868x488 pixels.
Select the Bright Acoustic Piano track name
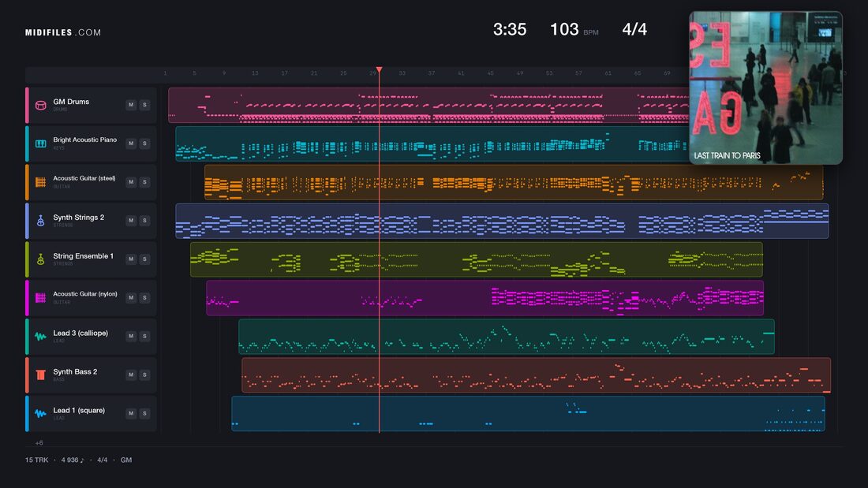pyautogui.click(x=84, y=140)
